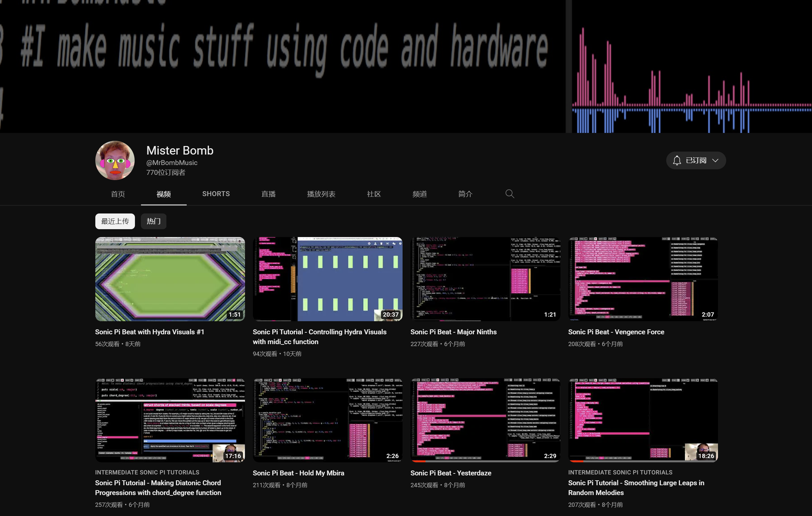Click title 'Making Diatonic Chord Progressions' tutorial

[x=158, y=488]
